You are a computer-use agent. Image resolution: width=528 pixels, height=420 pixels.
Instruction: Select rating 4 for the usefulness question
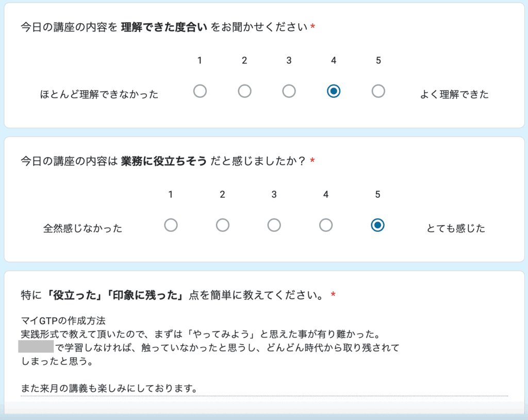[325, 225]
